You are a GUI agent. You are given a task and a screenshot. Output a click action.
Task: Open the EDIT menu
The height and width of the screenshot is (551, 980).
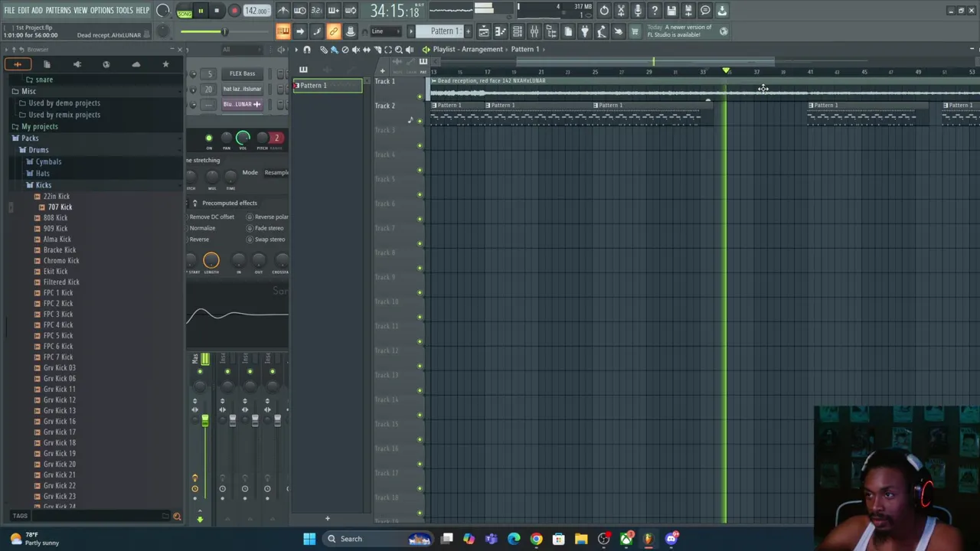[x=24, y=11]
